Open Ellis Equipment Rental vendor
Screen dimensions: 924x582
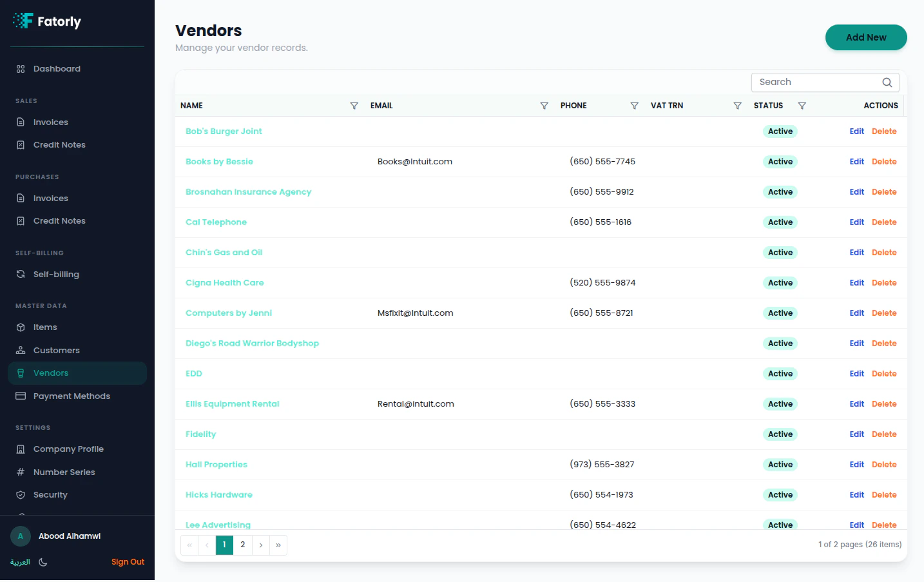[232, 404]
